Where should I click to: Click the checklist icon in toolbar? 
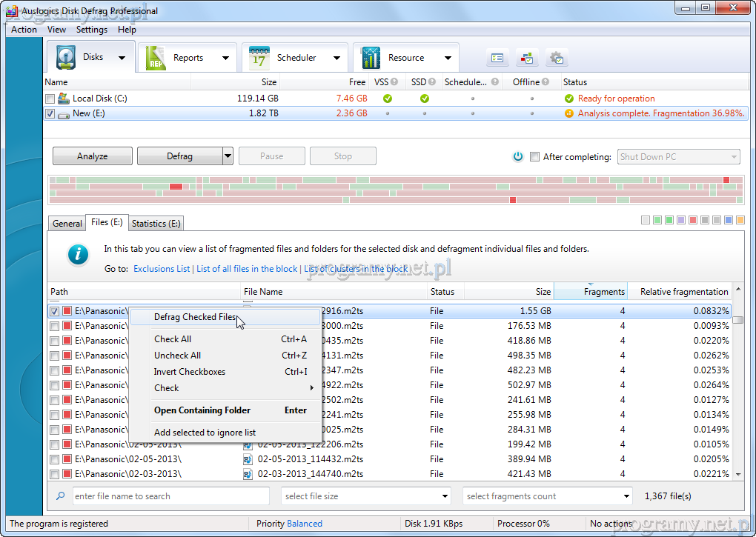point(497,58)
